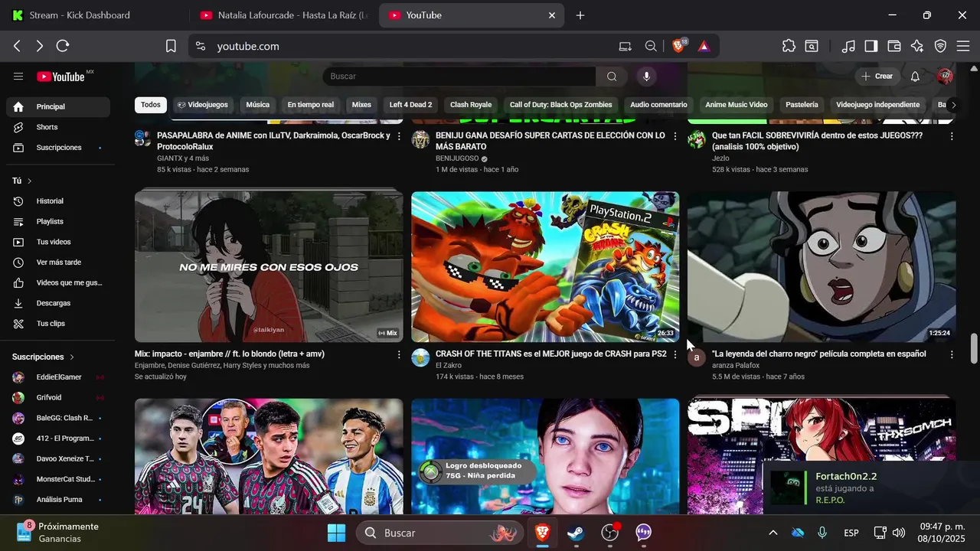
Task: Open the YouTube hamburger guide menu
Action: coord(18,77)
